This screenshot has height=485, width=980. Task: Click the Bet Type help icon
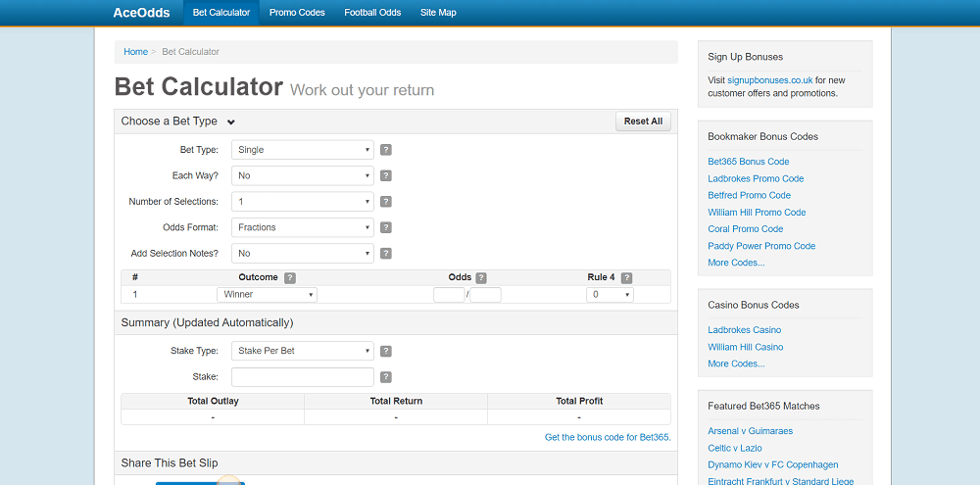386,150
